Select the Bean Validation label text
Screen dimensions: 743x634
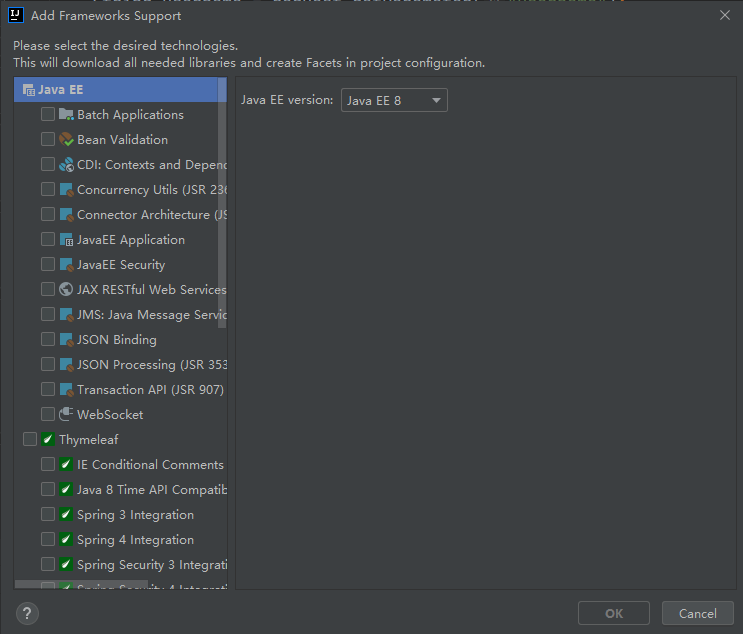pyautogui.click(x=122, y=140)
